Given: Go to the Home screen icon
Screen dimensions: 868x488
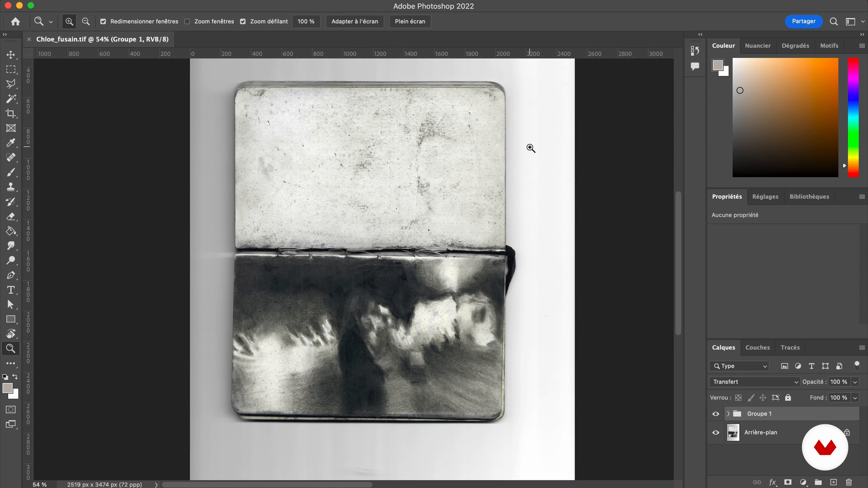Looking at the screenshot, I should [15, 21].
